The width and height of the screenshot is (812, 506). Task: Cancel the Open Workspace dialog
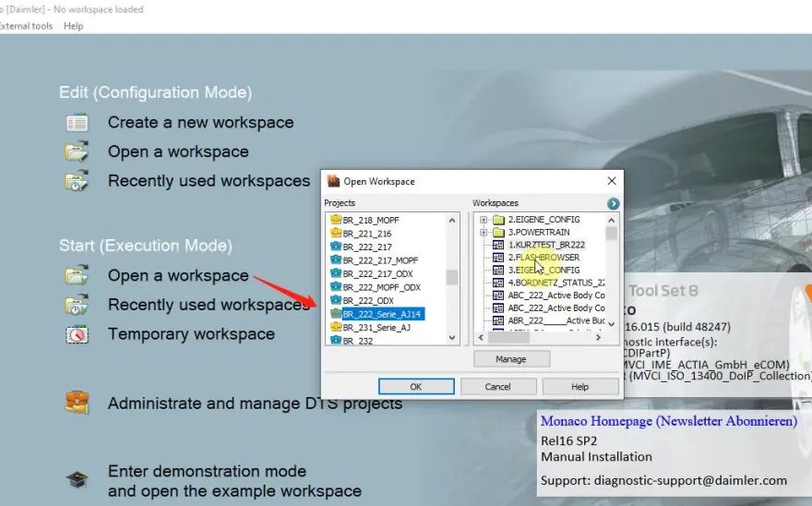tap(497, 386)
